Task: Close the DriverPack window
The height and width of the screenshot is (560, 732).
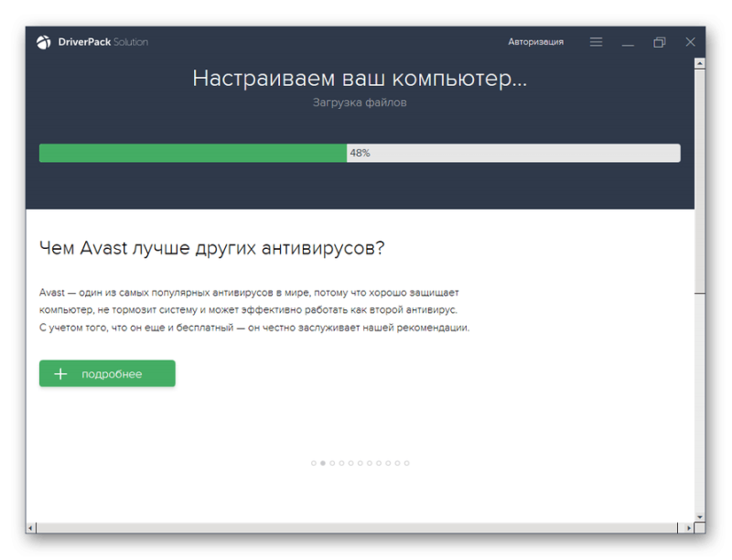Action: click(691, 42)
